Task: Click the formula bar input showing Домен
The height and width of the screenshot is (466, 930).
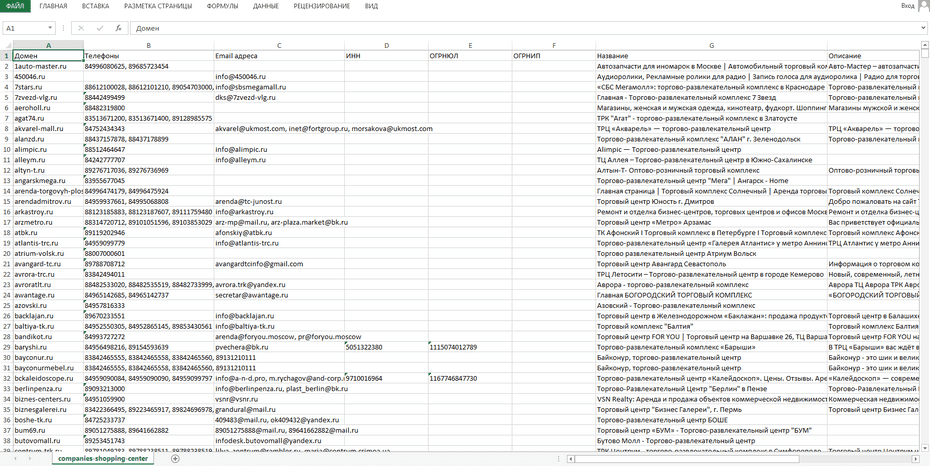Action: (x=500, y=29)
